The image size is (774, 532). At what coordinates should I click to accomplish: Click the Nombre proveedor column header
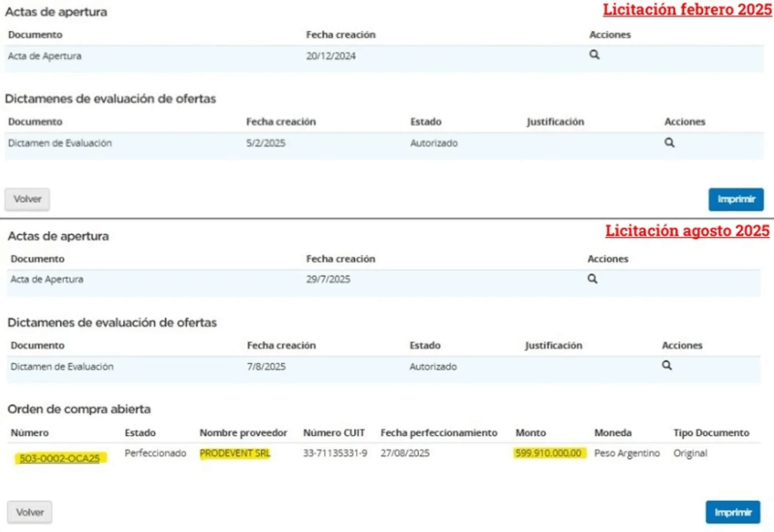[x=243, y=433]
